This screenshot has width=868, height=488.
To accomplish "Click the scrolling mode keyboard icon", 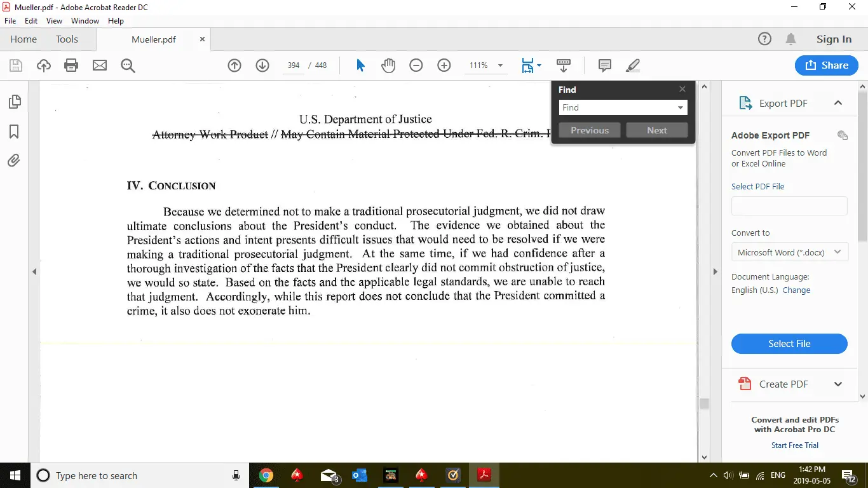I will 564,65.
